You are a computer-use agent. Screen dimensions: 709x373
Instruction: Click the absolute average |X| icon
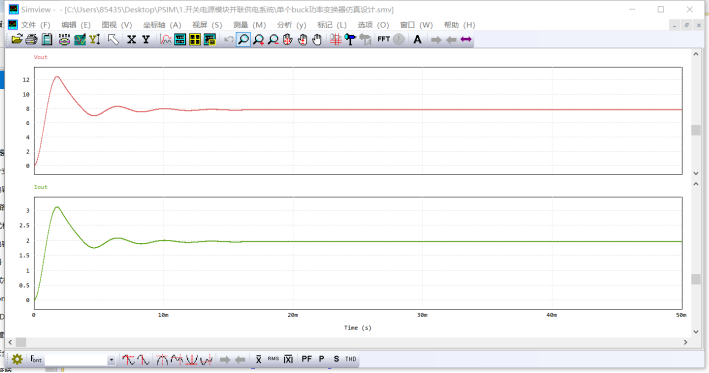[288, 359]
